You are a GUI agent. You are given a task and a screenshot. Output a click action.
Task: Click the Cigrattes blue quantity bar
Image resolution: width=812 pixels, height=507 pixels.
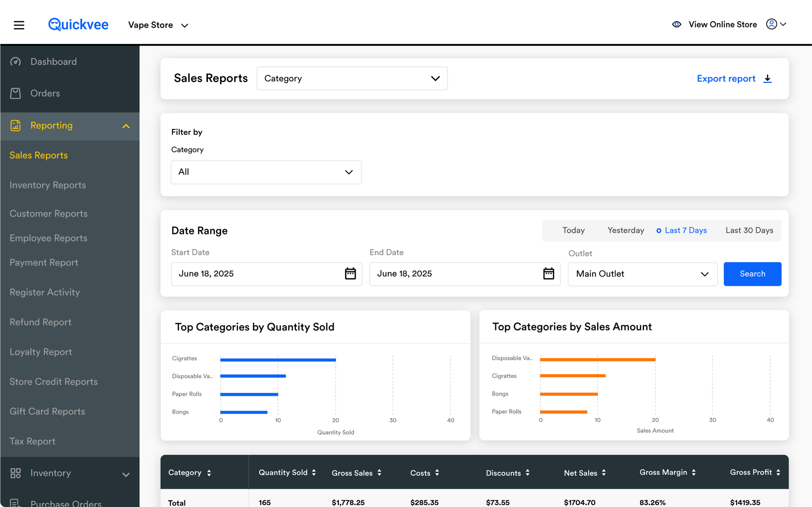pos(278,360)
